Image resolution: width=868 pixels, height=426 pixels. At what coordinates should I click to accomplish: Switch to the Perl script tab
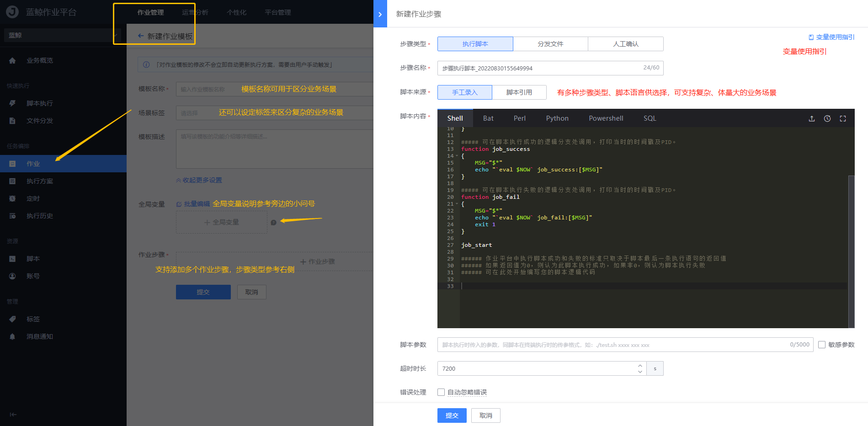pyautogui.click(x=520, y=118)
